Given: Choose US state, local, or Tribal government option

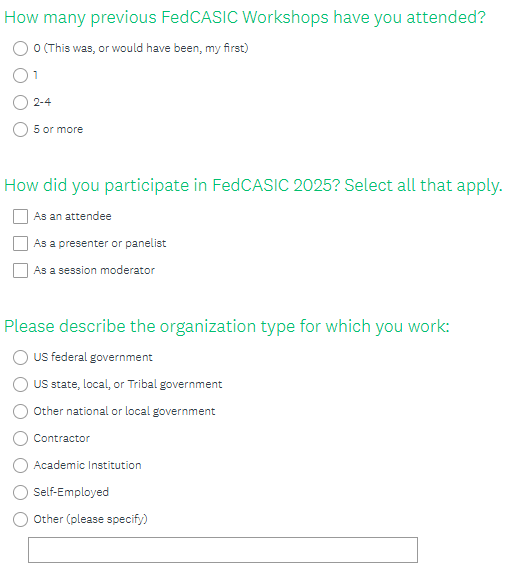Looking at the screenshot, I should point(21,384).
